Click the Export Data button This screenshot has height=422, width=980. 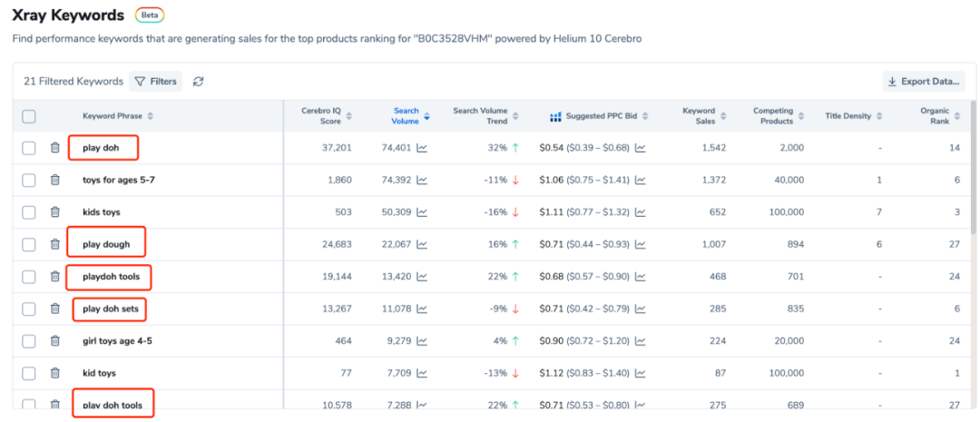point(924,82)
